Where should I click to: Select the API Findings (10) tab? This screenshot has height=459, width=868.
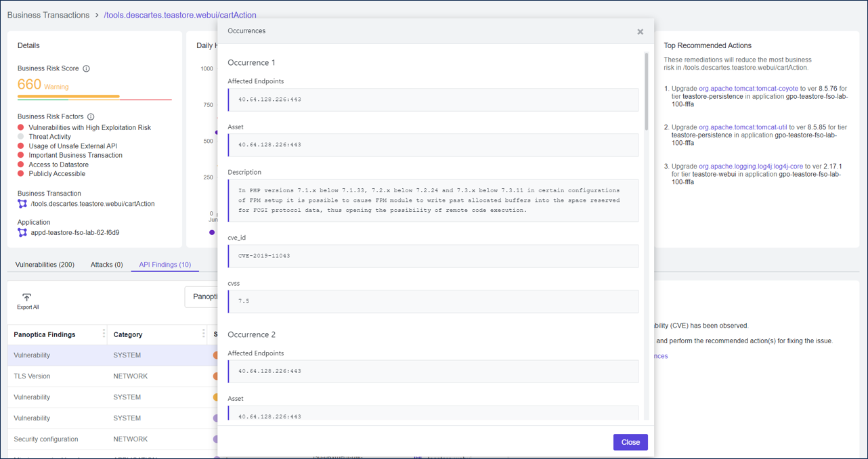(165, 265)
